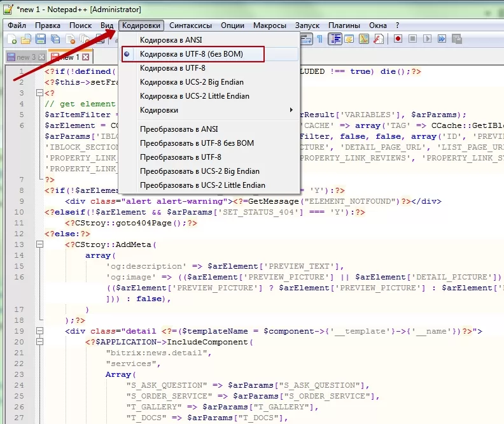The image size is (504, 424).
Task: Select Кодировка в UTF-8 (без BOM)
Action: click(x=209, y=54)
